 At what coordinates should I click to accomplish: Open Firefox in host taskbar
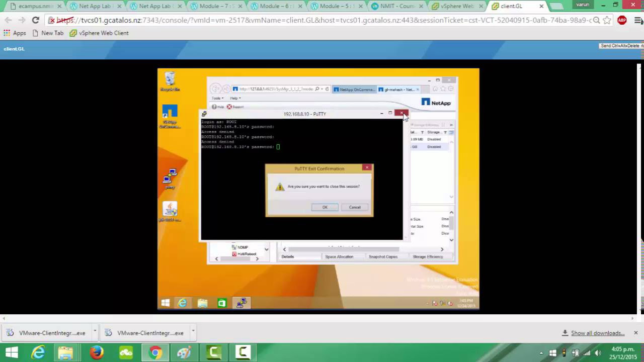96,352
